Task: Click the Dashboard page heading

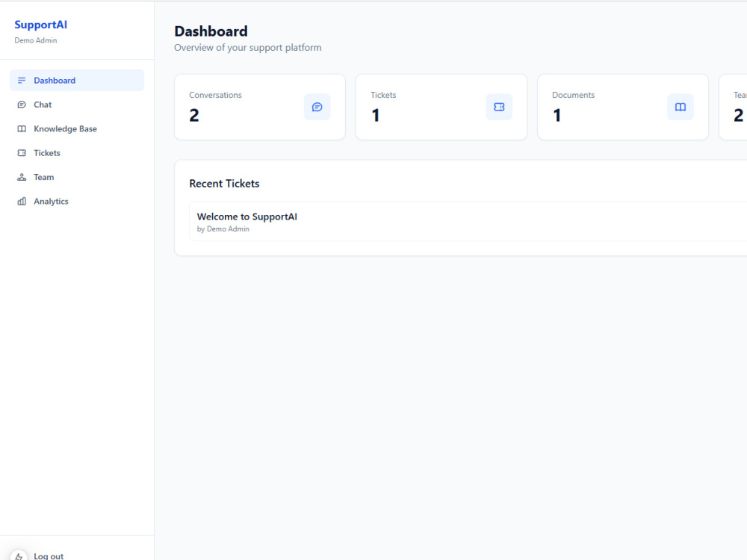Action: pos(211,31)
